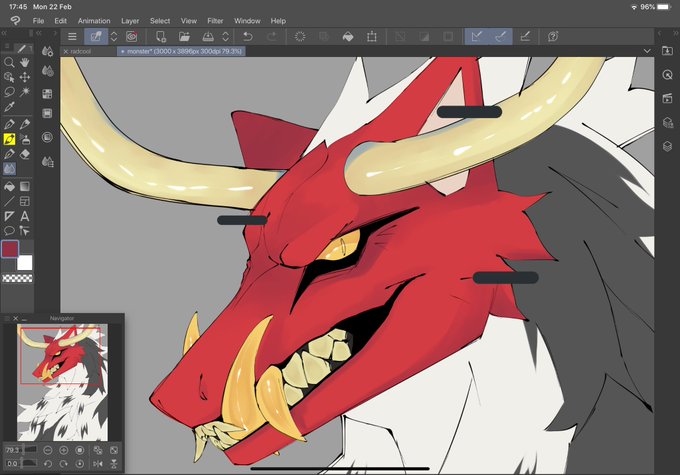680x475 pixels.
Task: Expand the up-down arrows beside Save icon
Action: click(x=226, y=36)
